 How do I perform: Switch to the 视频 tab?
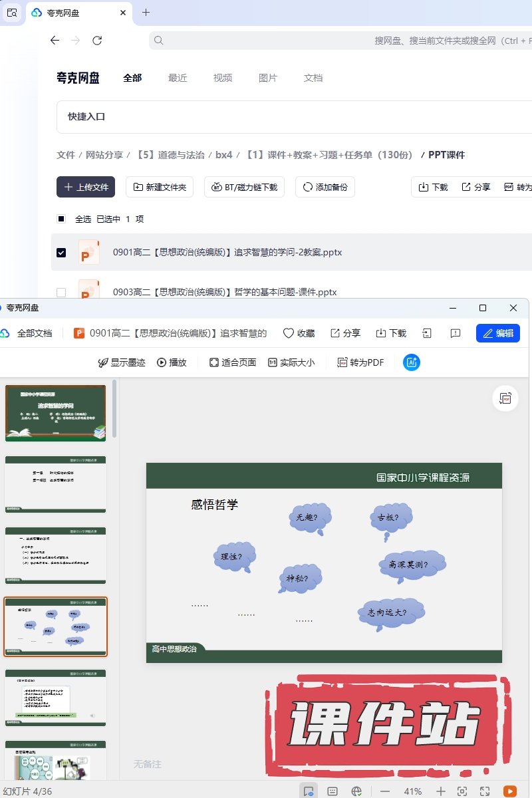click(x=223, y=78)
